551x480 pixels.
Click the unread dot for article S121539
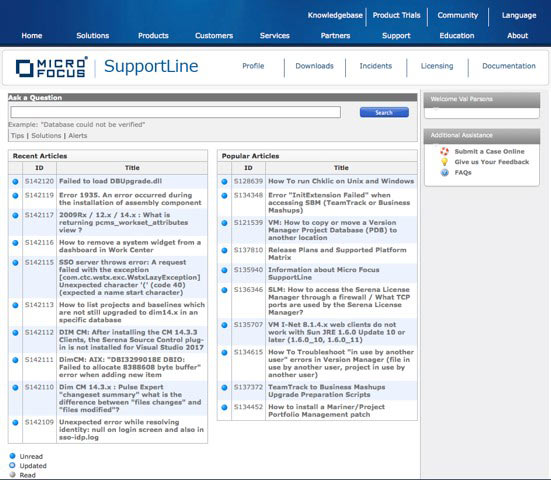224,223
